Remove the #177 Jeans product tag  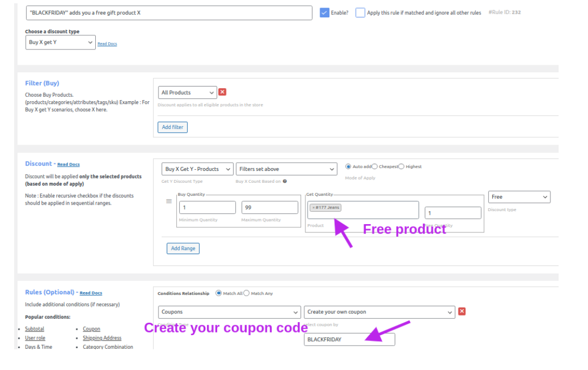coord(314,207)
